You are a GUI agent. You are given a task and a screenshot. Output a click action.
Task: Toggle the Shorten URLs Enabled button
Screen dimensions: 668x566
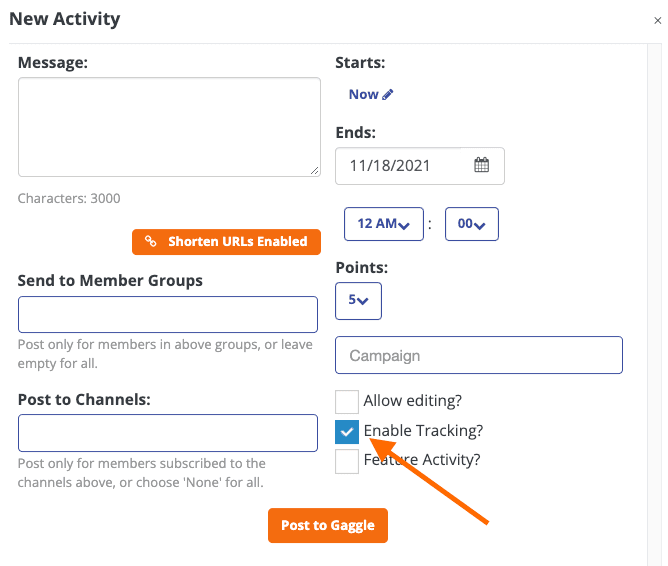click(226, 242)
